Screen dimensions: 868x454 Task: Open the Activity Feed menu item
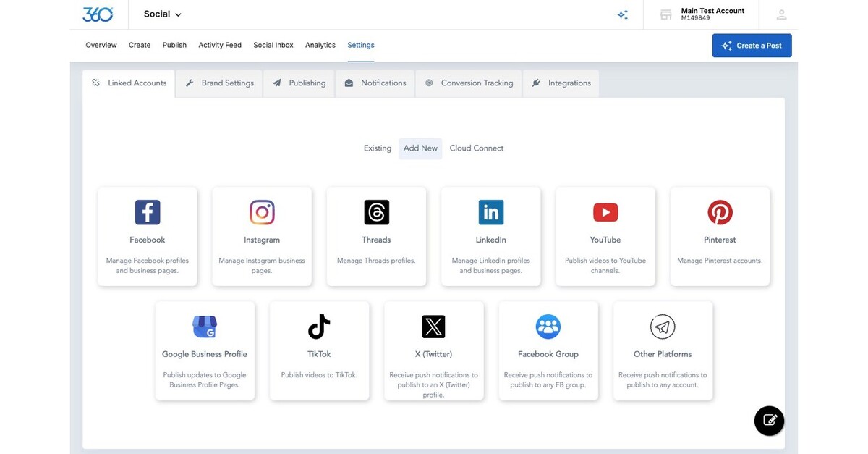(x=220, y=45)
